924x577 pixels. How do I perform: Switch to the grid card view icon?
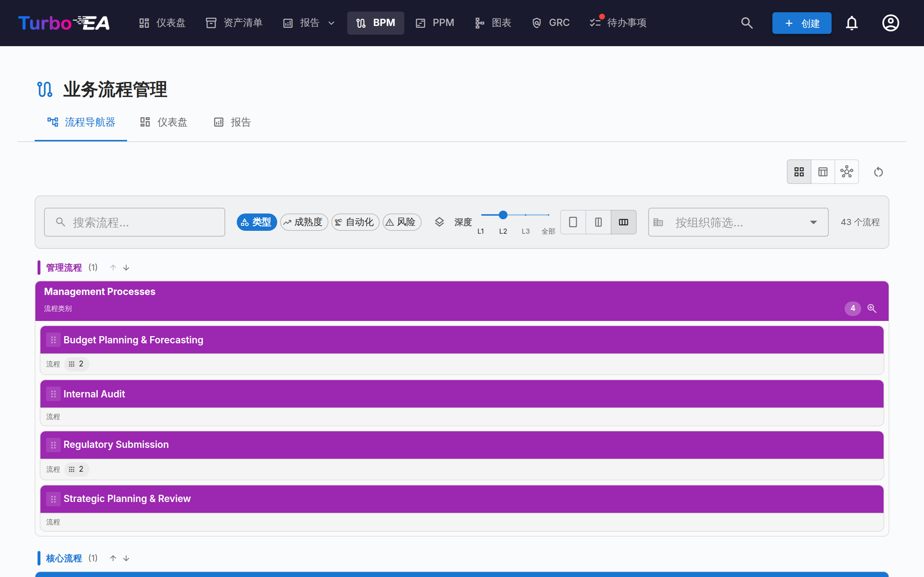[x=799, y=172]
